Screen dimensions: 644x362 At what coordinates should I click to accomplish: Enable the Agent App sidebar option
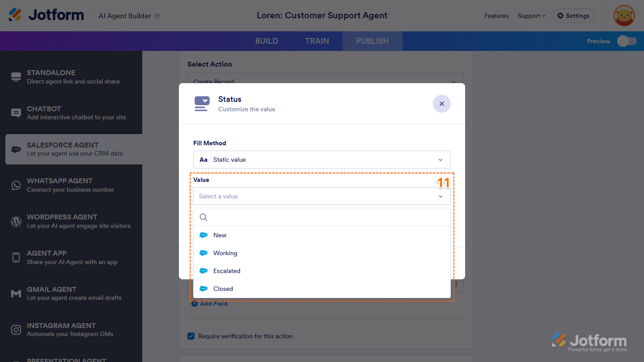(x=16, y=257)
